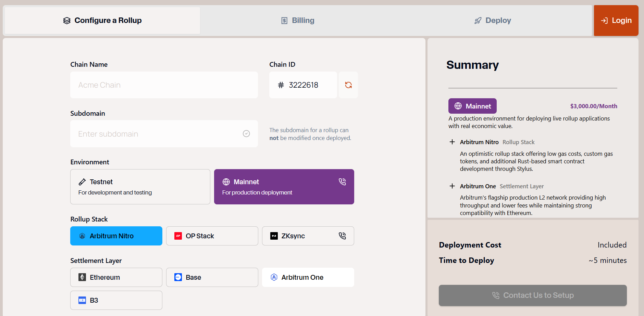Click the '~5 minutes' deploy time value
The width and height of the screenshot is (644, 316).
[x=608, y=261]
